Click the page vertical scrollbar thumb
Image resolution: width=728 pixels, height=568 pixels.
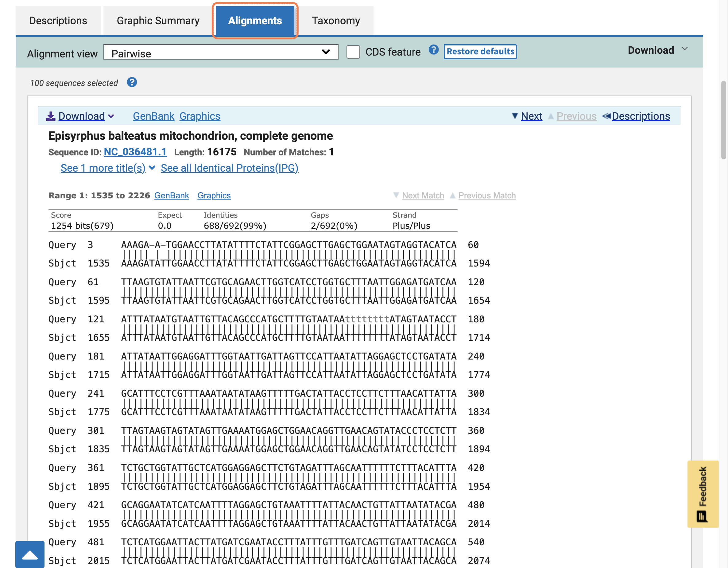723,120
